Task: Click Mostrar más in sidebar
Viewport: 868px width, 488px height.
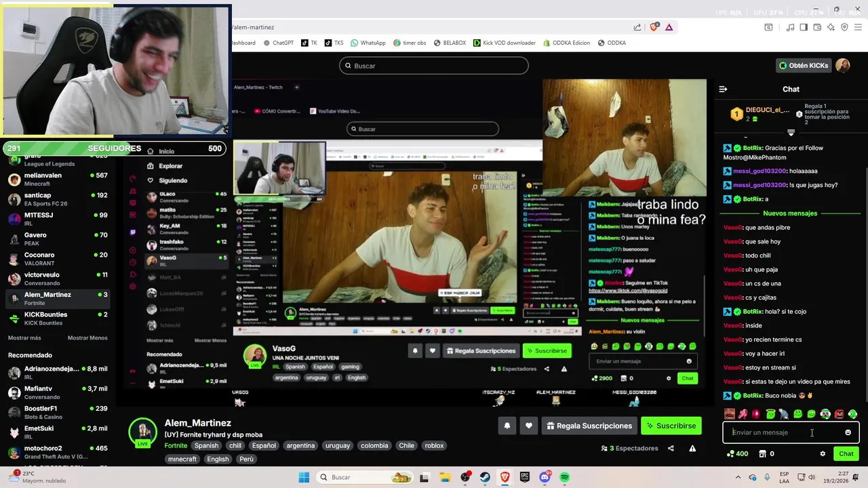Action: [x=24, y=338]
